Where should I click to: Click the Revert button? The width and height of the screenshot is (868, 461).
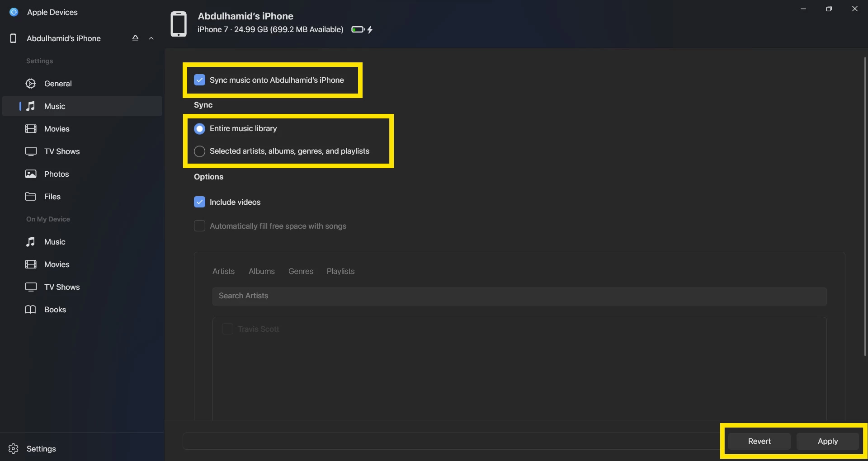pyautogui.click(x=759, y=441)
